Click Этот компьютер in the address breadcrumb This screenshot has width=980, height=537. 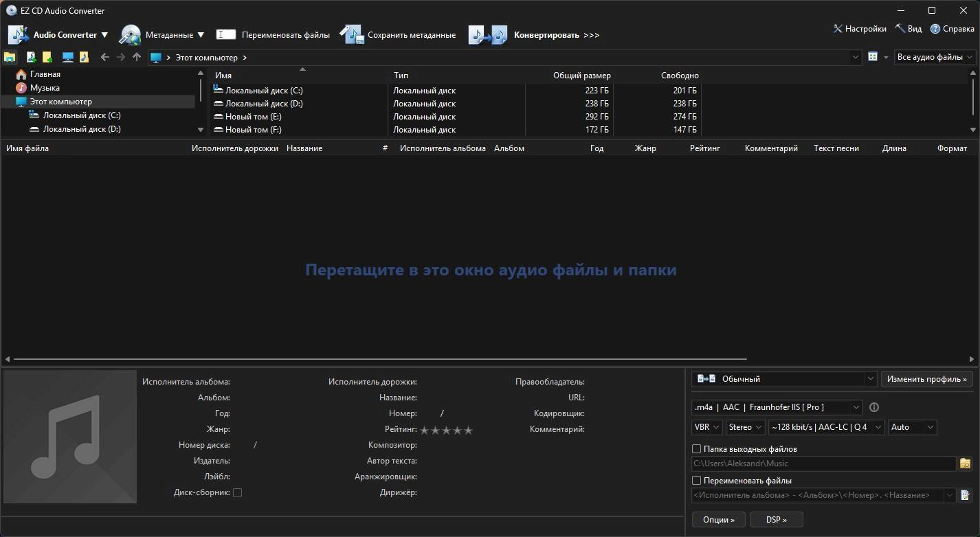(206, 58)
